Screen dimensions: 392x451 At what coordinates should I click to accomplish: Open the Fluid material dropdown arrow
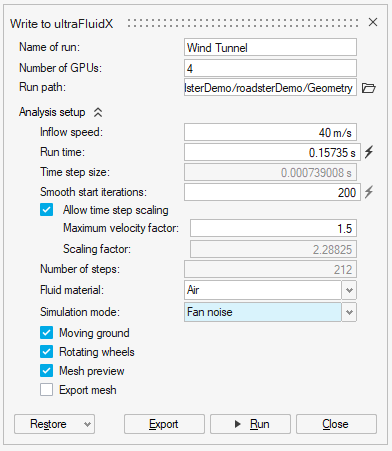[x=349, y=290]
